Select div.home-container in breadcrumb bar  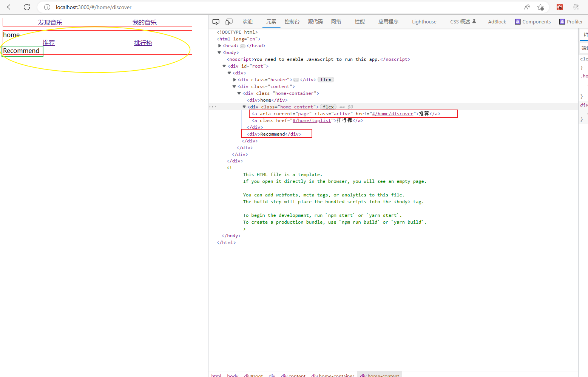pos(333,375)
